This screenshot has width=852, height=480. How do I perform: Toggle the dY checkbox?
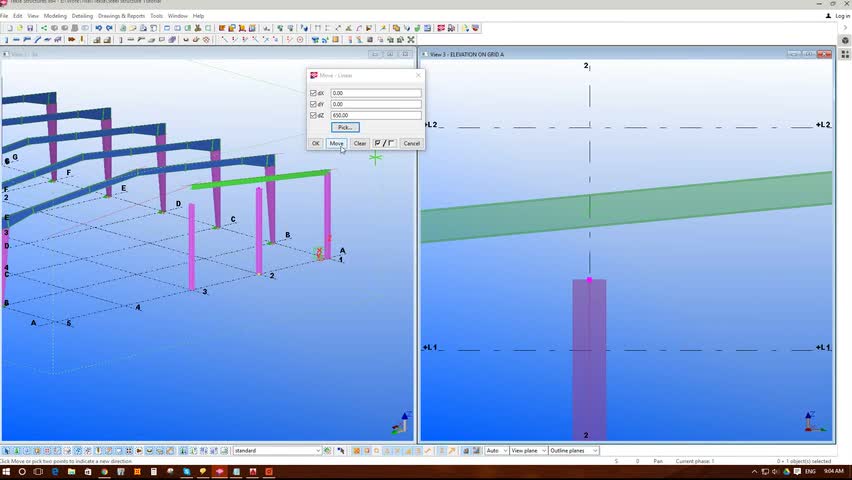313,104
